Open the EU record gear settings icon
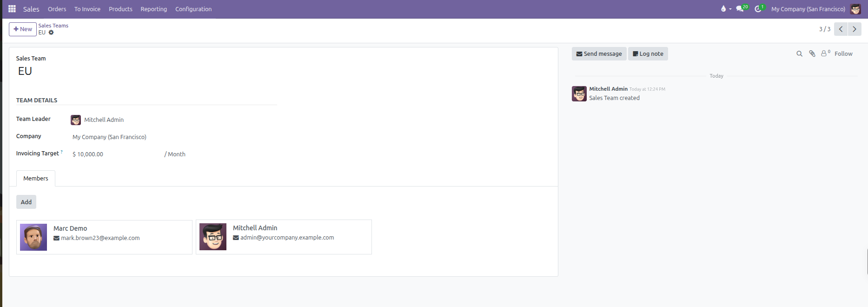Image resolution: width=868 pixels, height=307 pixels. (x=51, y=33)
